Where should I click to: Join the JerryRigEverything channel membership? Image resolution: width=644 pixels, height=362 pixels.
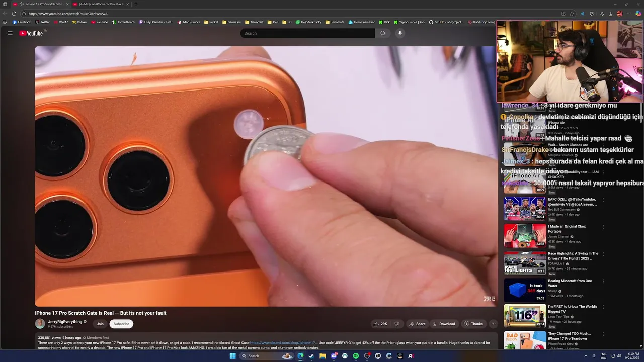[100, 324]
